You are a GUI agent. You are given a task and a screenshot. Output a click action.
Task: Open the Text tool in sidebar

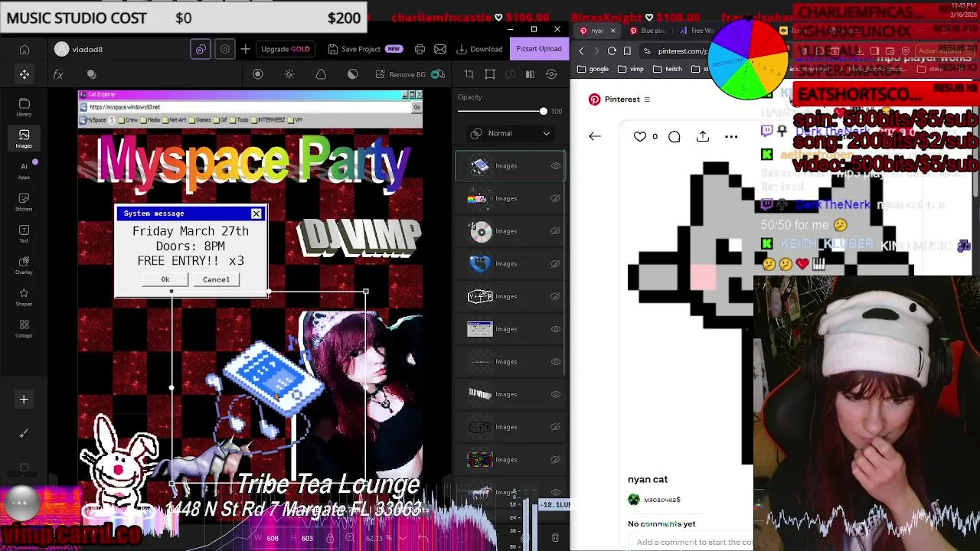click(x=24, y=234)
